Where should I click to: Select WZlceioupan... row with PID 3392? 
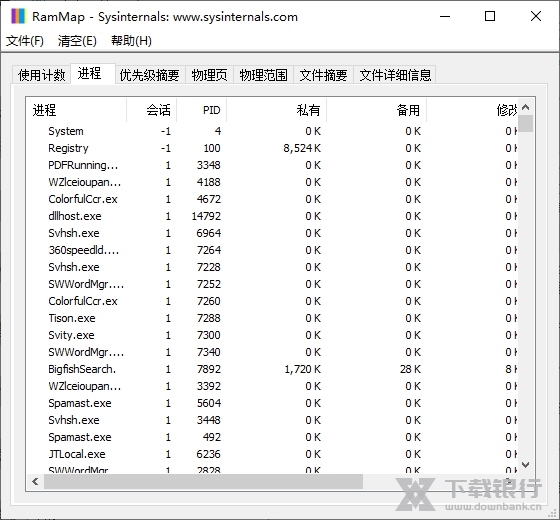tap(271, 386)
